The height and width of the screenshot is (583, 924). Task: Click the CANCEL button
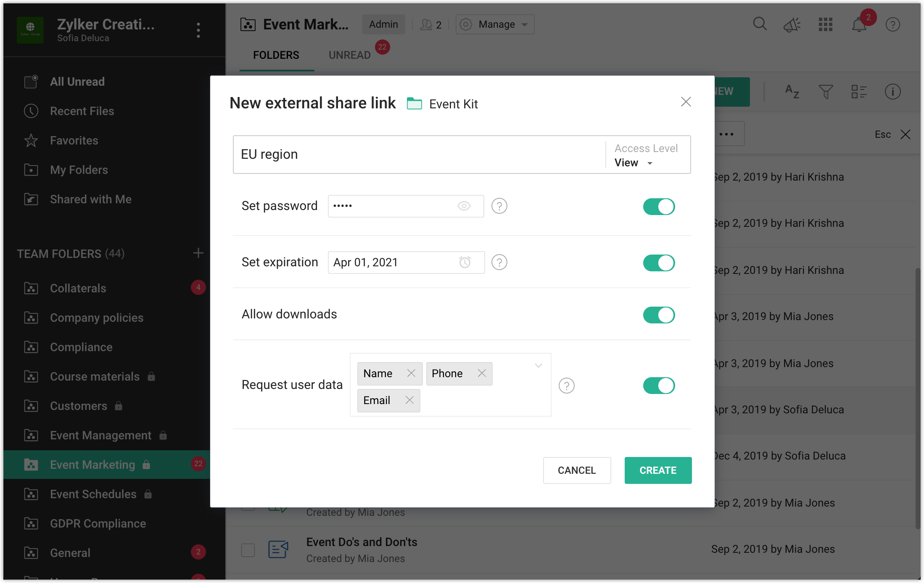coord(576,470)
